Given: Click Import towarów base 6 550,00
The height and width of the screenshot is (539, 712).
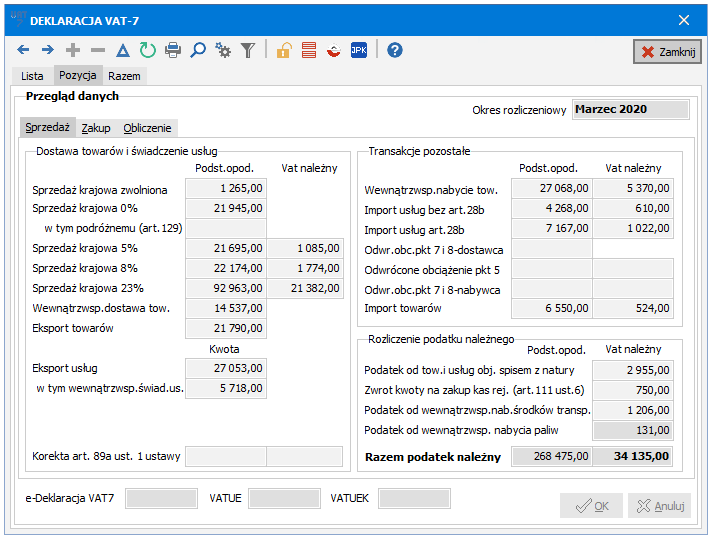Looking at the screenshot, I should pyautogui.click(x=552, y=308).
